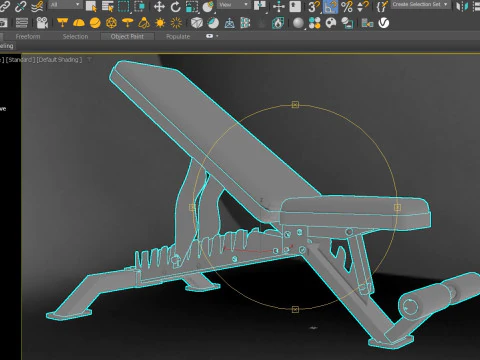Toggle Spinner Snap
The height and width of the screenshot is (360, 480).
(x=363, y=7)
